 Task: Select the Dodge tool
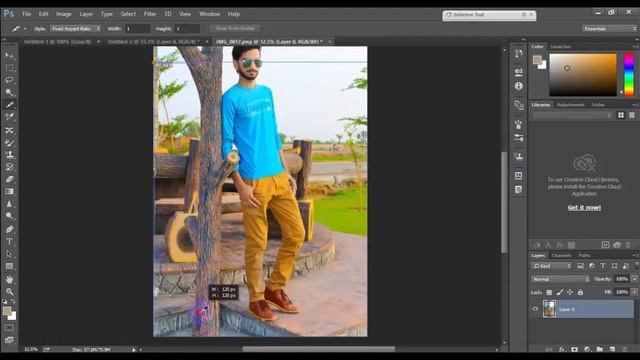tap(9, 216)
